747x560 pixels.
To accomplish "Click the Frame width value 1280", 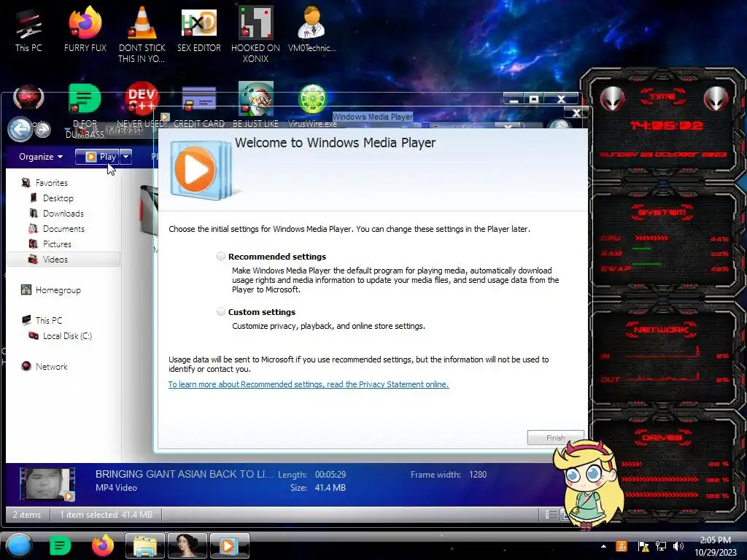I will (477, 475).
